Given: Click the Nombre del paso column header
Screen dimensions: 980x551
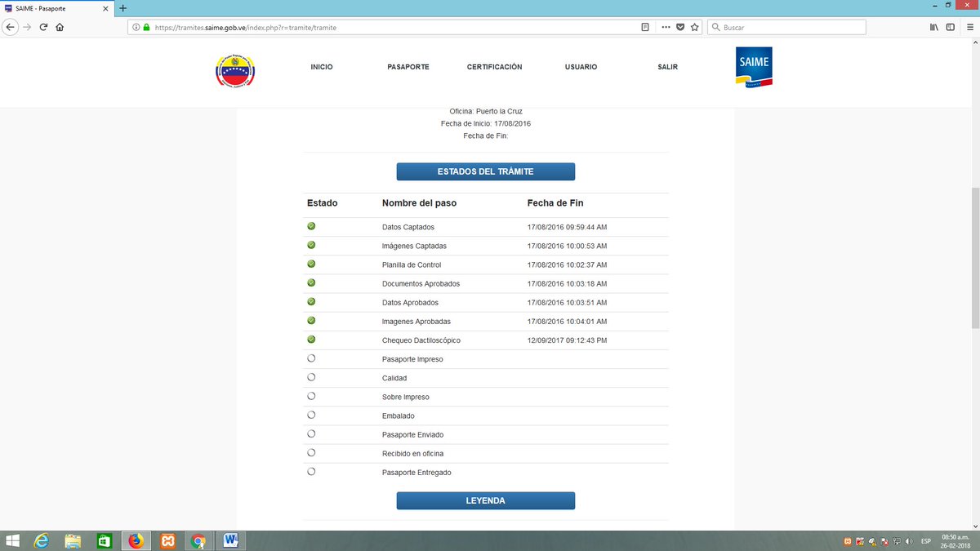Looking at the screenshot, I should [419, 202].
